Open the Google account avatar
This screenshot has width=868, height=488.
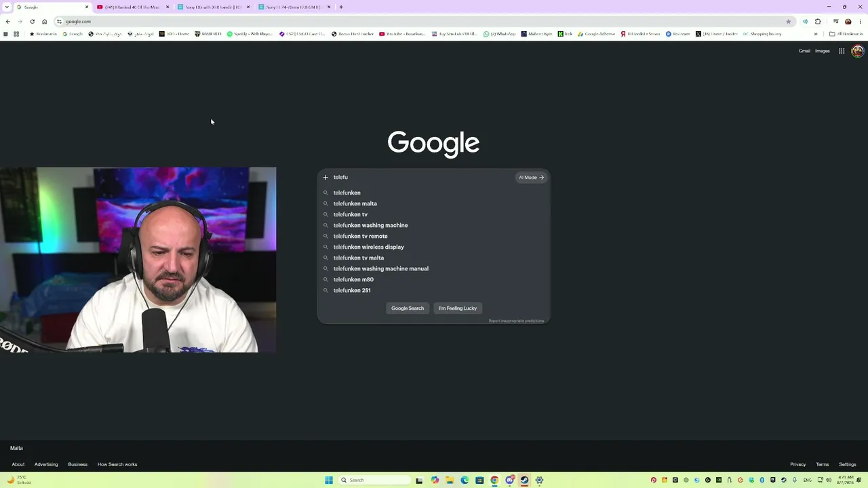857,51
